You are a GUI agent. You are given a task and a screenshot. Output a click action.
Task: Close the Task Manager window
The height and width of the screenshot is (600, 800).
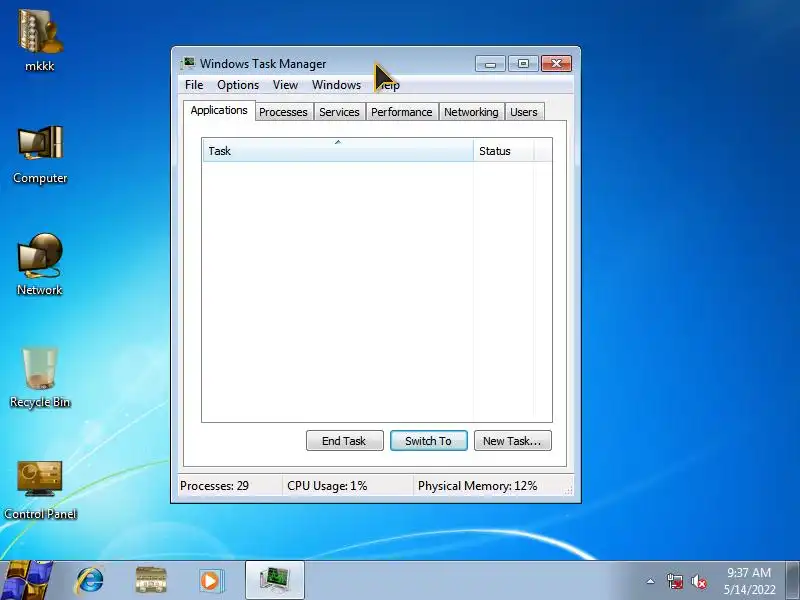pyautogui.click(x=556, y=64)
